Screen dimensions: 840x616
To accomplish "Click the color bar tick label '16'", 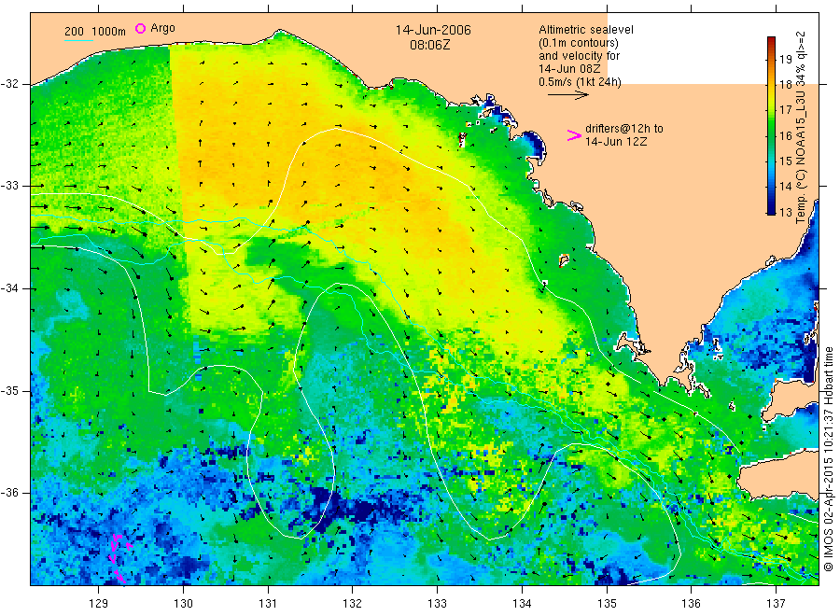I will 785,135.
